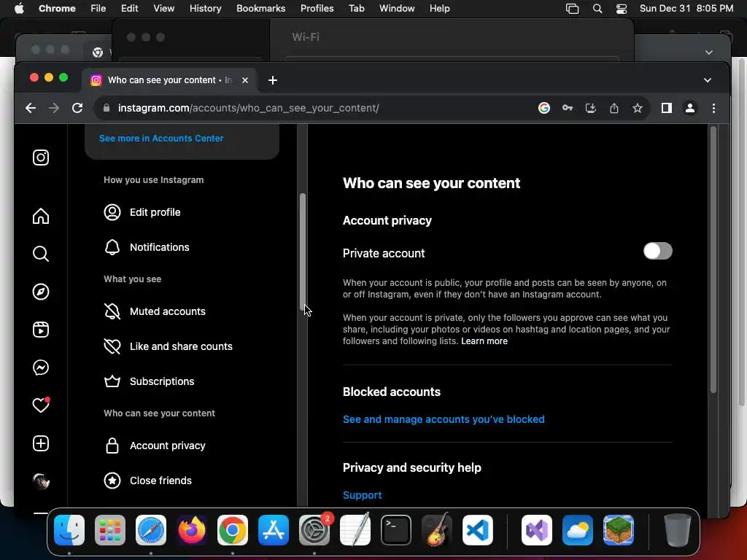Image resolution: width=747 pixels, height=560 pixels.
Task: Open Instagram home logo icon
Action: [41, 157]
